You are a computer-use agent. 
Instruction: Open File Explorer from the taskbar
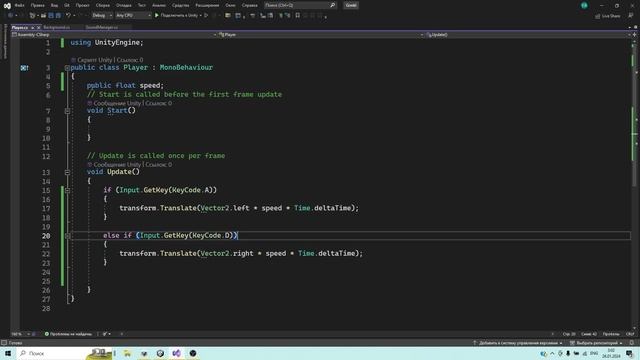point(127,353)
